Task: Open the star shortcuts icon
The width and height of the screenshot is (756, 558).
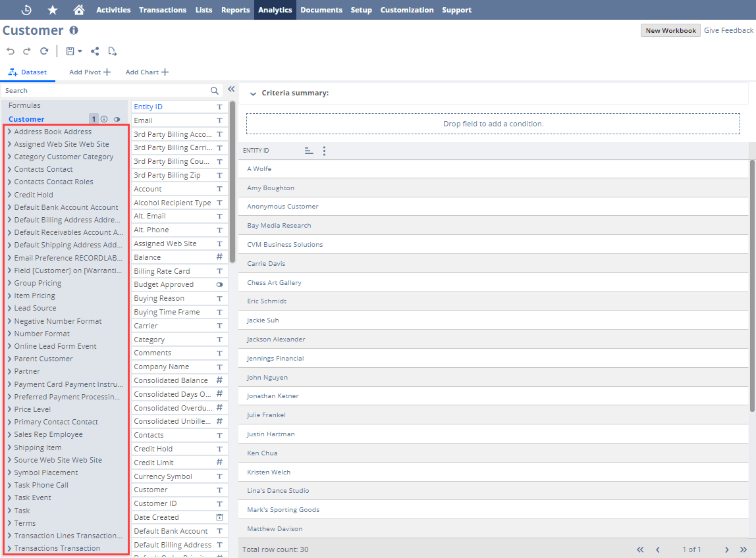Action: point(53,10)
